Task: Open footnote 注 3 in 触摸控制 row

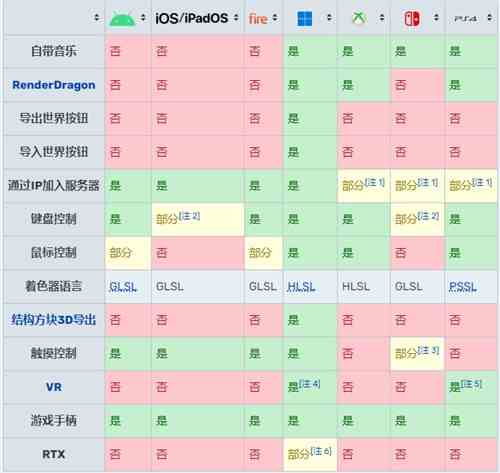Action: 429,350
